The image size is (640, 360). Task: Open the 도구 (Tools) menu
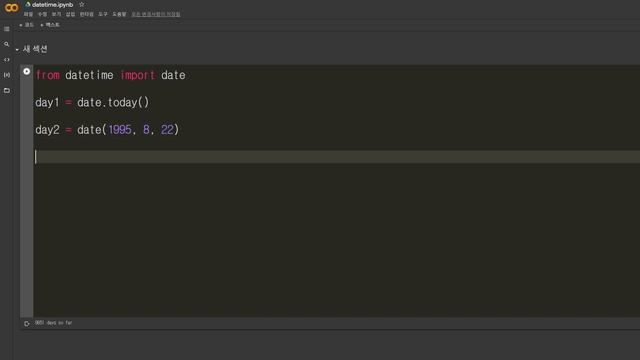(103, 14)
